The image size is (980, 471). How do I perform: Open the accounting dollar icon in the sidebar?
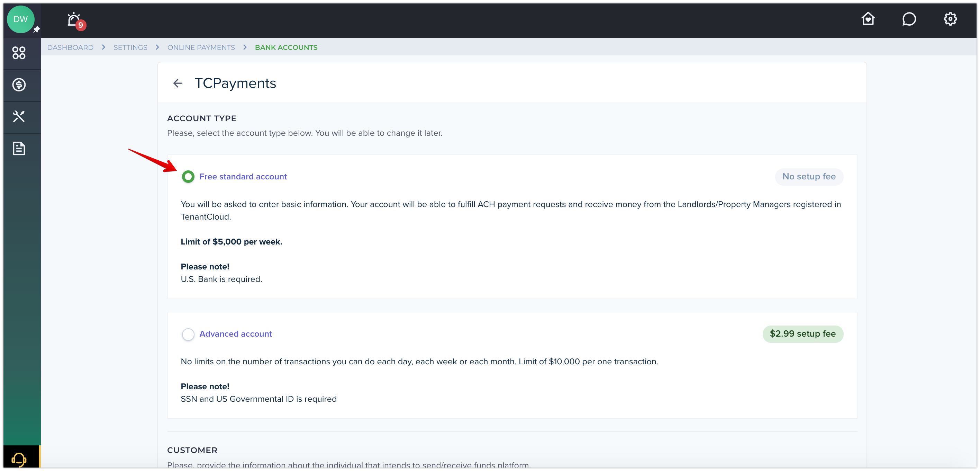click(19, 85)
